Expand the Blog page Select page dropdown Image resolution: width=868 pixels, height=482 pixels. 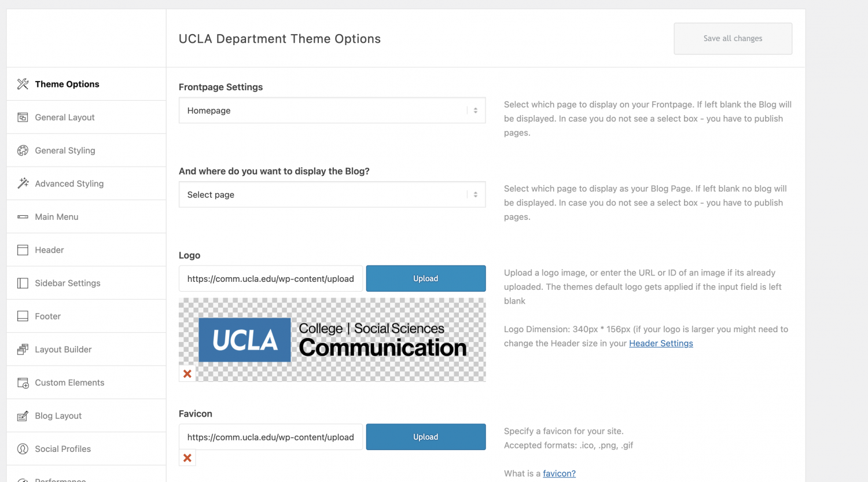pyautogui.click(x=332, y=194)
